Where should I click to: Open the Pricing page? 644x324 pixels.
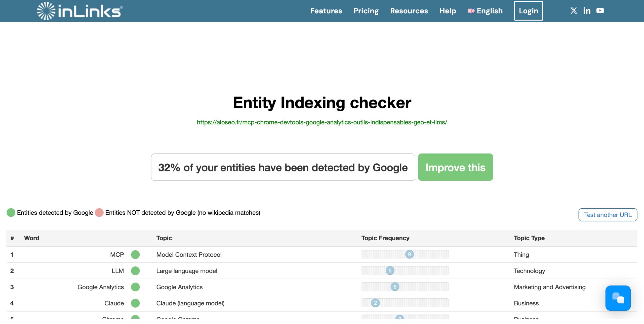pos(366,11)
